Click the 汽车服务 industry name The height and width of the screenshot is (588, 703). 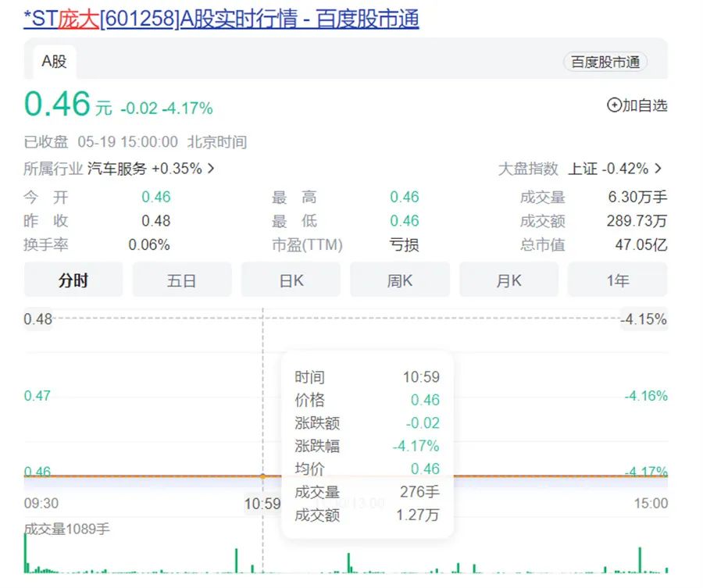(116, 169)
